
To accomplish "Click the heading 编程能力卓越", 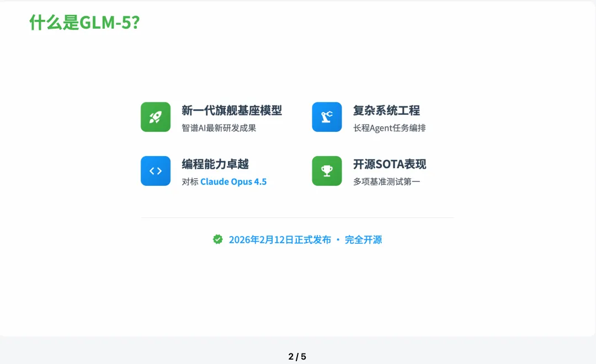I will pos(215,164).
